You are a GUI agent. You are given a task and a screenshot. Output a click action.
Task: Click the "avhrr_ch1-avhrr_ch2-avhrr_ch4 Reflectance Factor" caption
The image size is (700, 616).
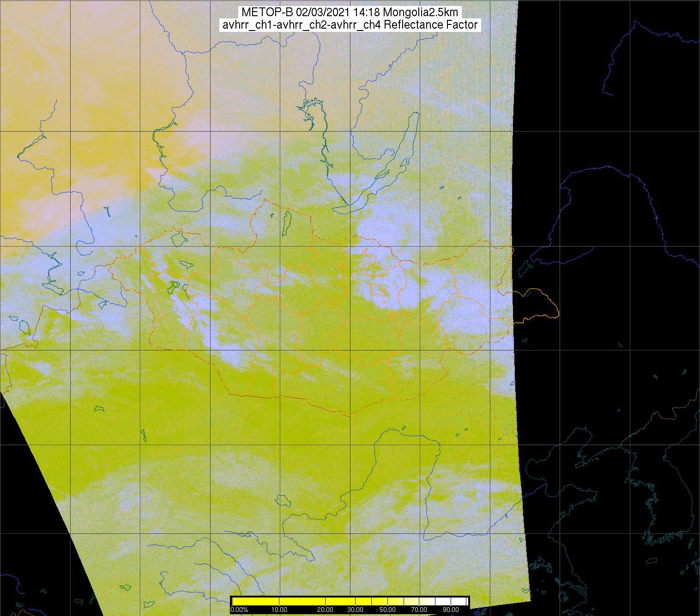click(x=350, y=25)
